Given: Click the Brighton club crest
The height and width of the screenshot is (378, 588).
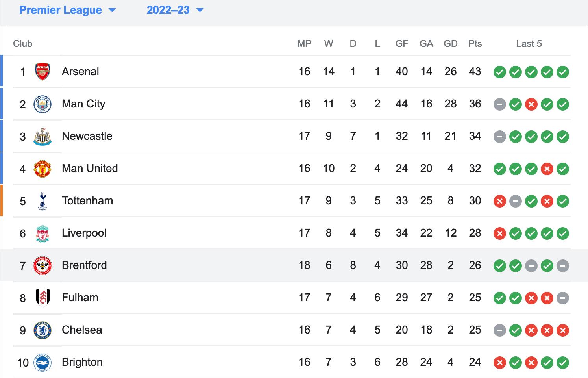Looking at the screenshot, I should click(x=43, y=362).
